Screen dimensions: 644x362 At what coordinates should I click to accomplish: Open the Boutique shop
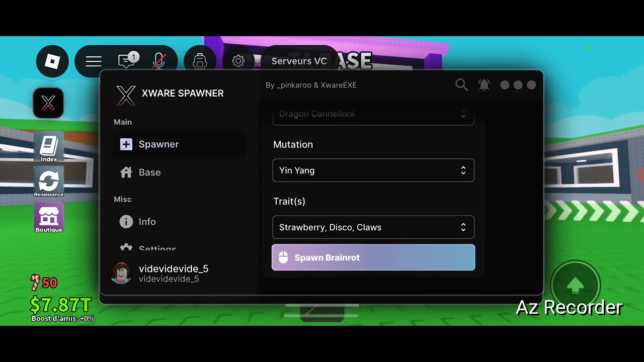point(49,218)
